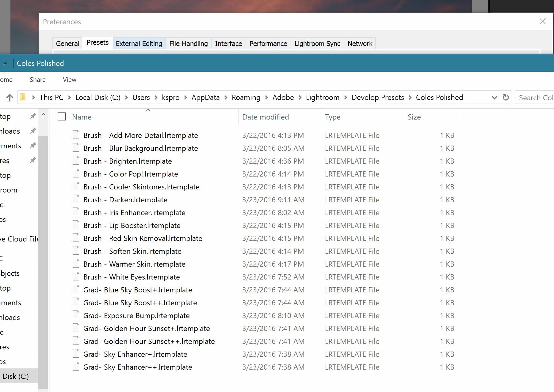Click pin icon next to 'ments' sidebar item

tap(33, 146)
